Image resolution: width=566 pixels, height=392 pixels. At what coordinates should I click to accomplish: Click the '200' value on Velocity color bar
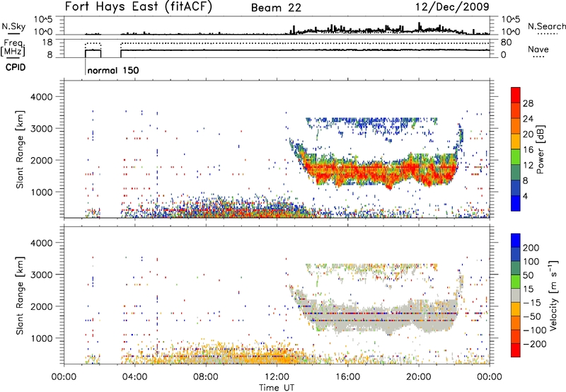pyautogui.click(x=531, y=248)
